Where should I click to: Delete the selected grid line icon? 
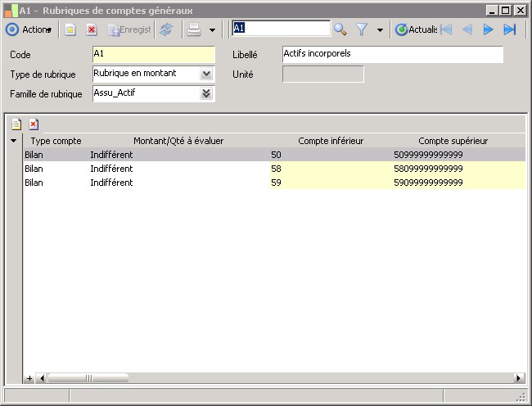[34, 124]
